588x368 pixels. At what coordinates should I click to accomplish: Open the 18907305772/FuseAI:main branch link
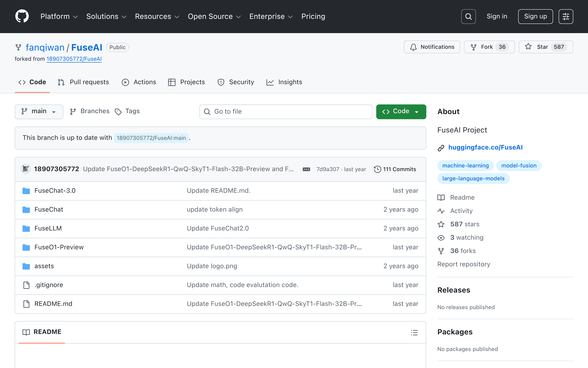point(151,138)
